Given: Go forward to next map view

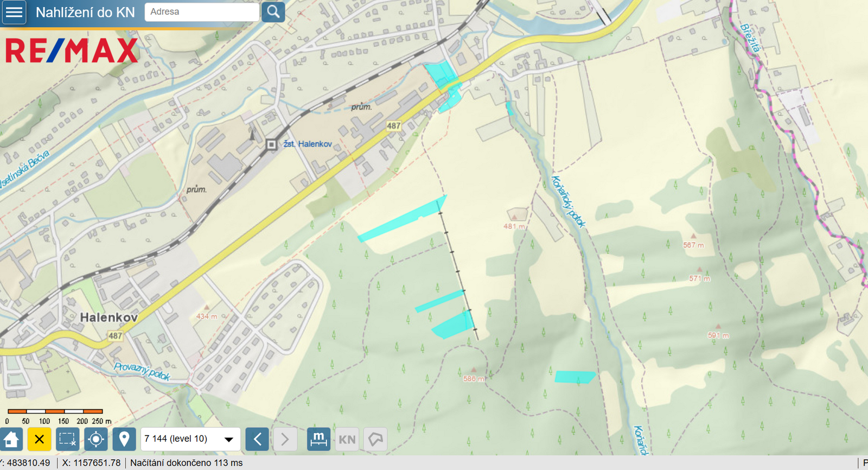Looking at the screenshot, I should tap(285, 439).
